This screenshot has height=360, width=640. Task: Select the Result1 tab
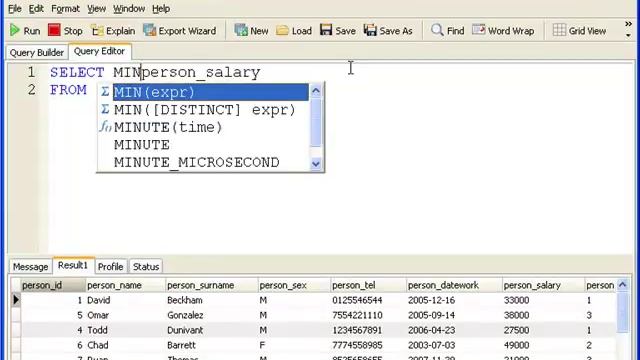73,265
